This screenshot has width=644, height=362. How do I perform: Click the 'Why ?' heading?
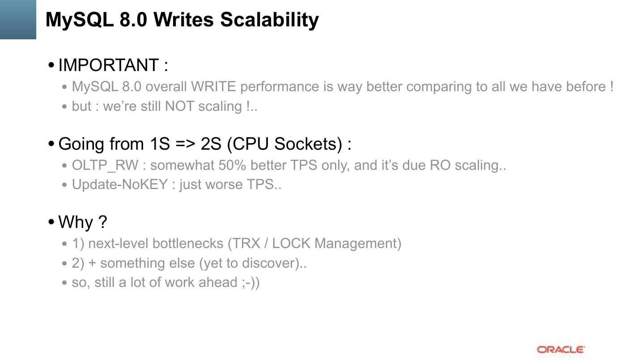point(83,222)
